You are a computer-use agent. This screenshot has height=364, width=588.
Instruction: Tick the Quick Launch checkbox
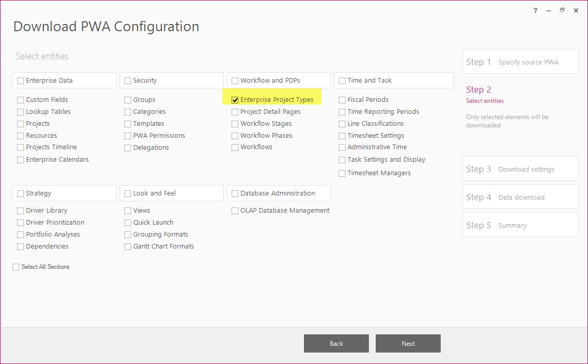(128, 223)
